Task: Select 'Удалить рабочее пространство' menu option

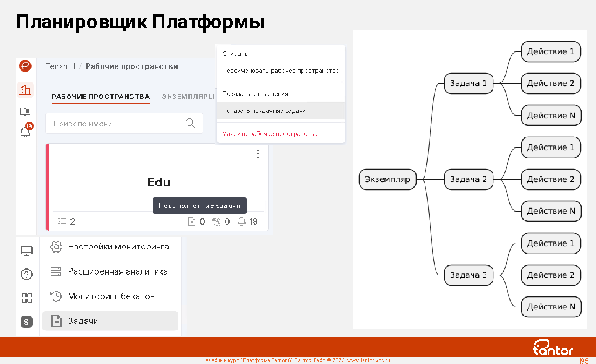Action: coord(270,134)
